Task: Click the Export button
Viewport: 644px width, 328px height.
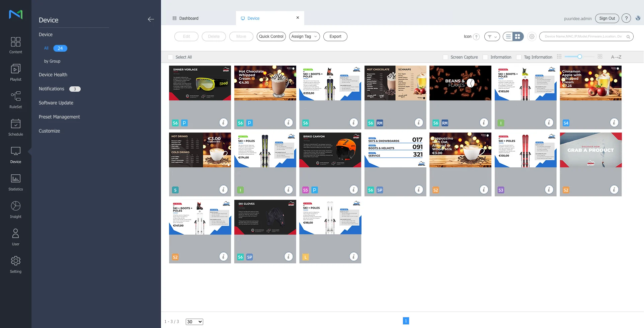Action: pyautogui.click(x=335, y=36)
